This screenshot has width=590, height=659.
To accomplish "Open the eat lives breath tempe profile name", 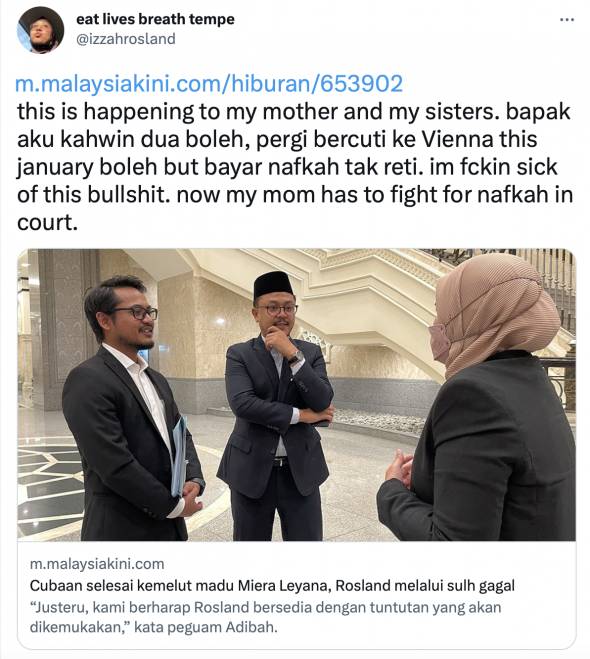I will (x=155, y=19).
